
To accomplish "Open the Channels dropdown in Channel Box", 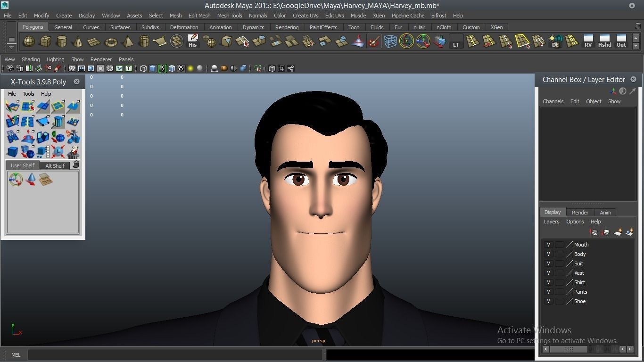I will pos(553,101).
